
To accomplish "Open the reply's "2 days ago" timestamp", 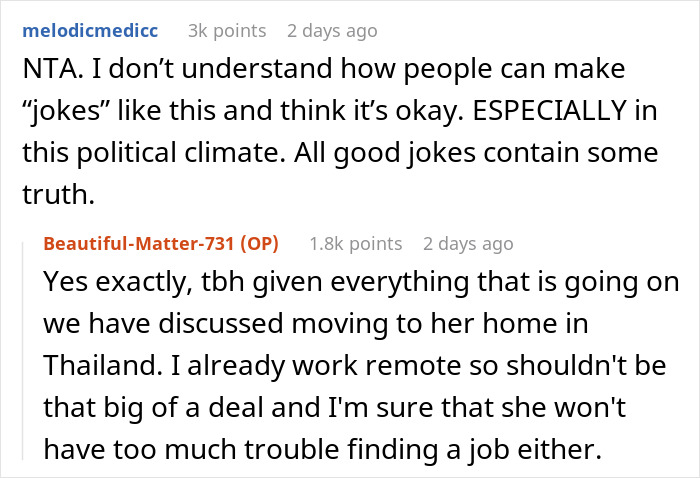I will pyautogui.click(x=467, y=244).
